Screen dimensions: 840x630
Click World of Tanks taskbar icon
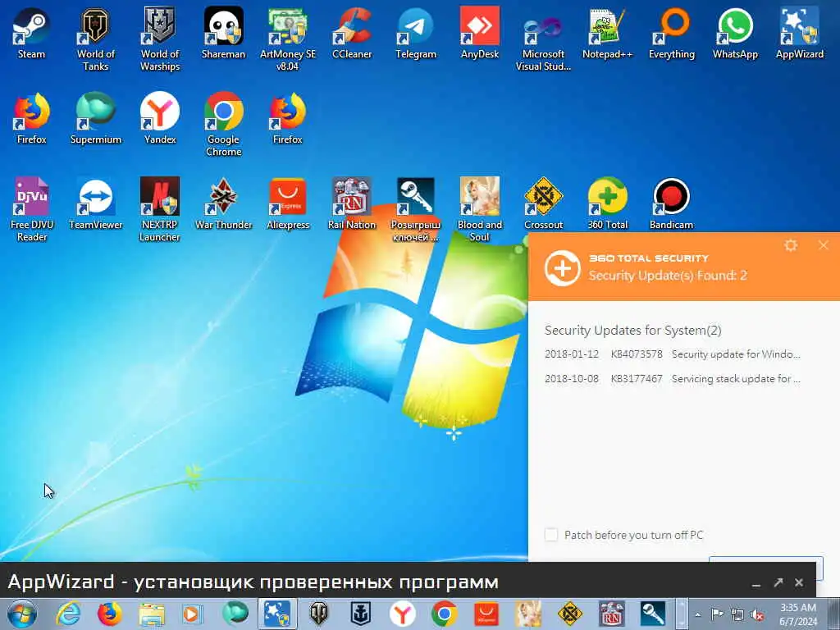coord(319,614)
